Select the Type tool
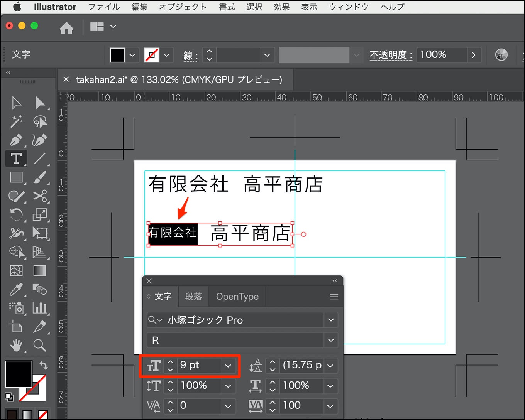Viewport: 525px width, 420px height. point(16,159)
